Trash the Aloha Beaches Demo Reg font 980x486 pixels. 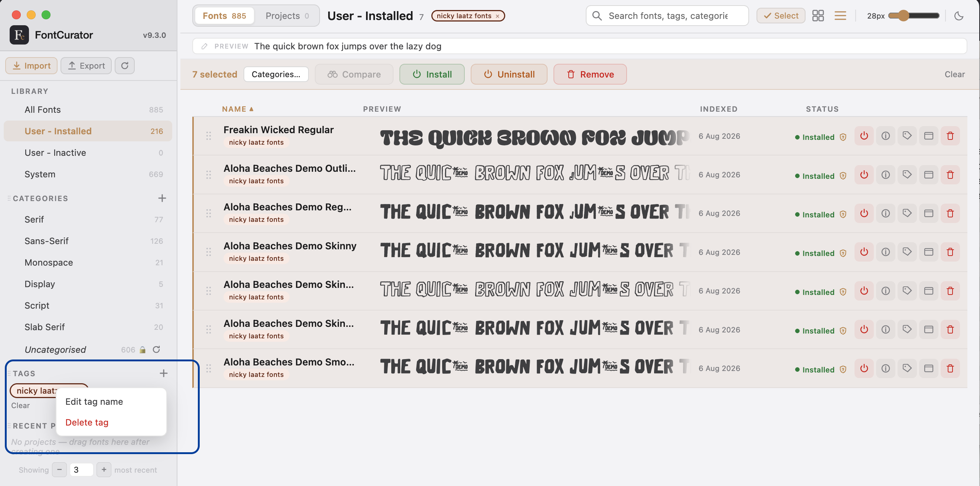point(950,213)
